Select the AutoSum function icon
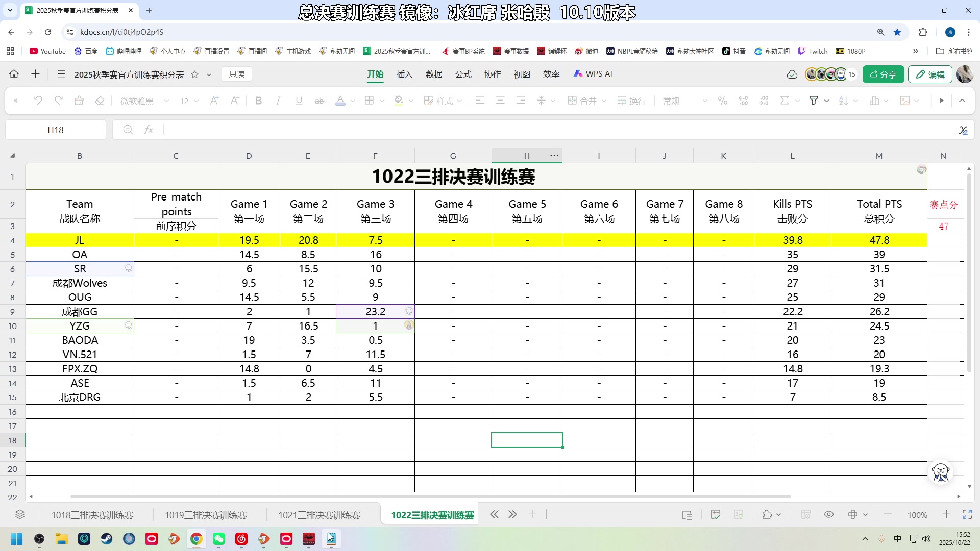The width and height of the screenshot is (980, 551). tap(785, 101)
